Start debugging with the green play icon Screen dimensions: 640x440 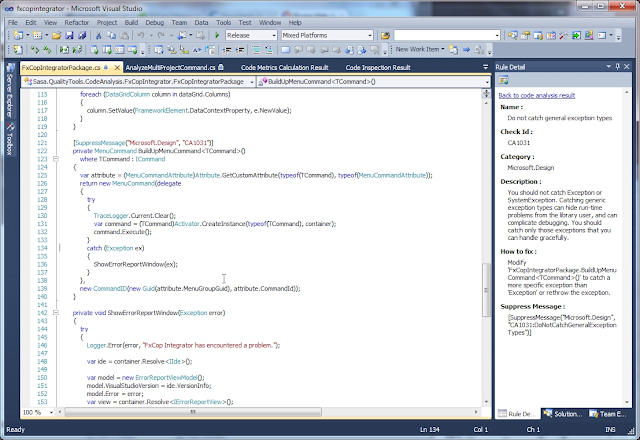coord(217,36)
